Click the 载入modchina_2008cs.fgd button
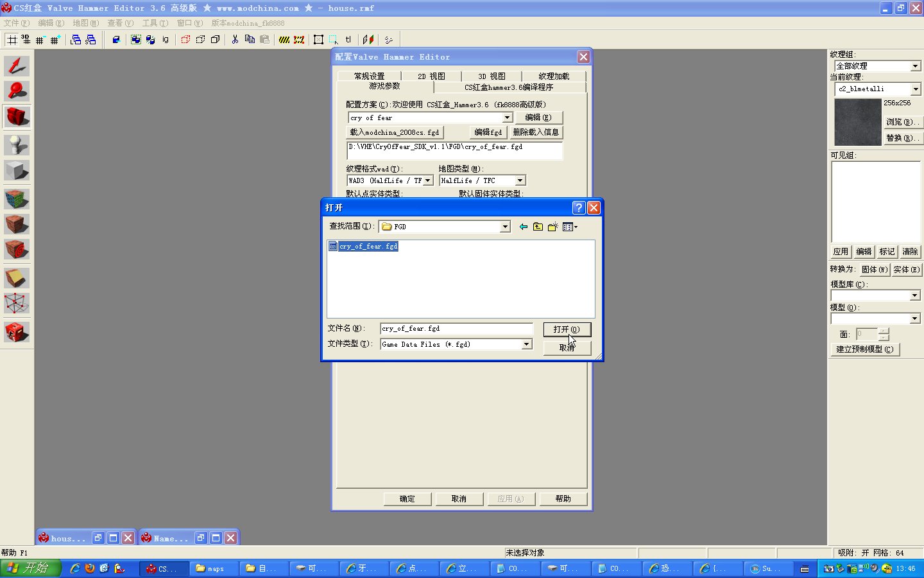The width and height of the screenshot is (924, 578). click(x=395, y=132)
